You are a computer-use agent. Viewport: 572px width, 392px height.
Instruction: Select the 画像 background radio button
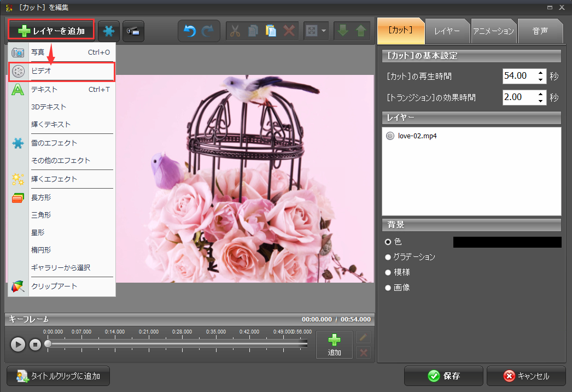point(388,287)
